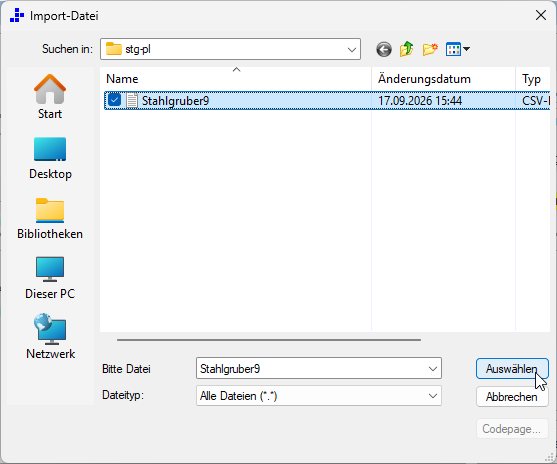Click the date 17.09.2026 15:44
Image resolution: width=557 pixels, height=464 pixels.
pyautogui.click(x=420, y=101)
